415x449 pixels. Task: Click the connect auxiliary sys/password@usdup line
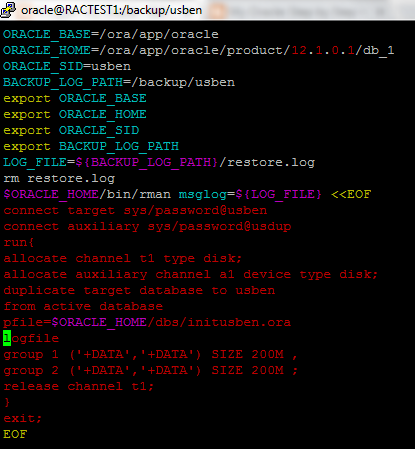pyautogui.click(x=147, y=226)
